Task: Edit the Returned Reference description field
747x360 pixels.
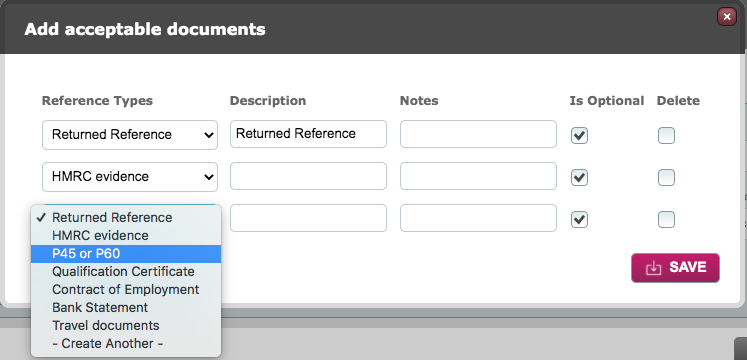Action: 308,134
